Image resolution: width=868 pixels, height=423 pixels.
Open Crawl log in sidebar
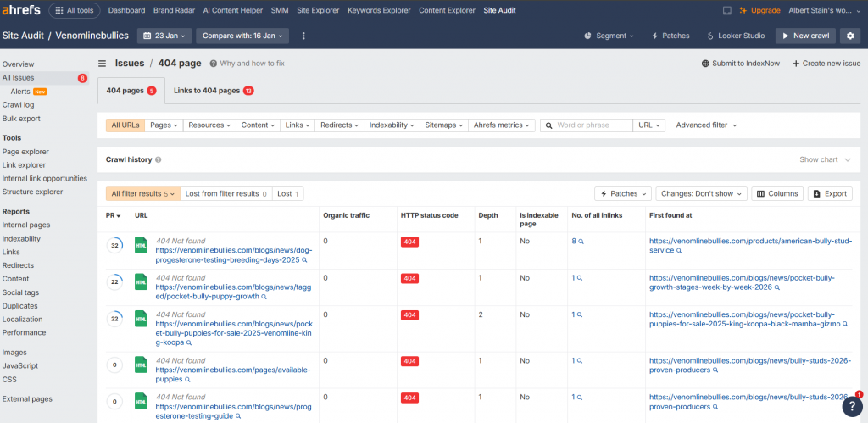(19, 104)
